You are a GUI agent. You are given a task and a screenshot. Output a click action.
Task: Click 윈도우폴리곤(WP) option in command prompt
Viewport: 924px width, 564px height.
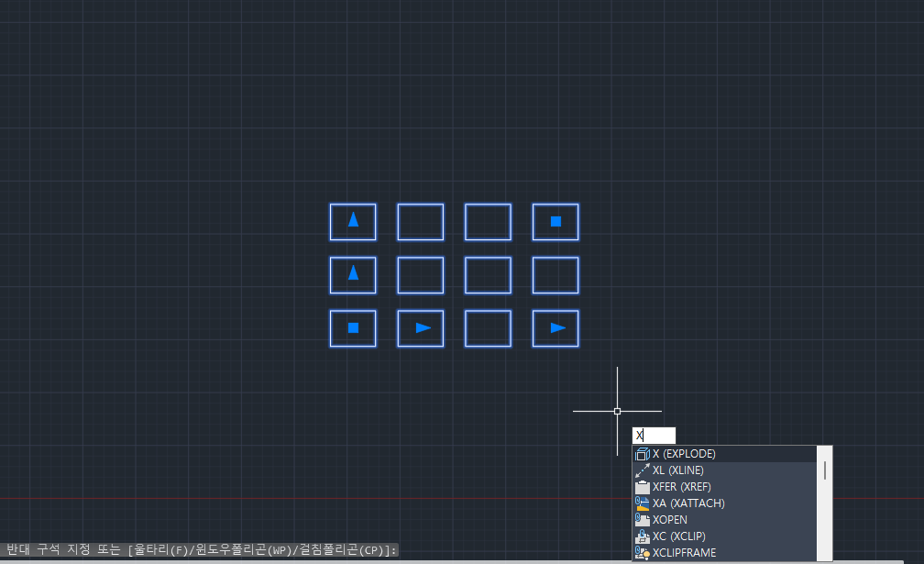244,550
